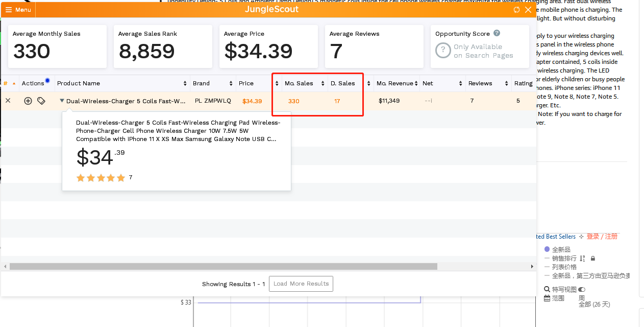The height and width of the screenshot is (327, 644).
Task: Add Dual-Wireless-Charger product with plus icon
Action: (x=28, y=101)
